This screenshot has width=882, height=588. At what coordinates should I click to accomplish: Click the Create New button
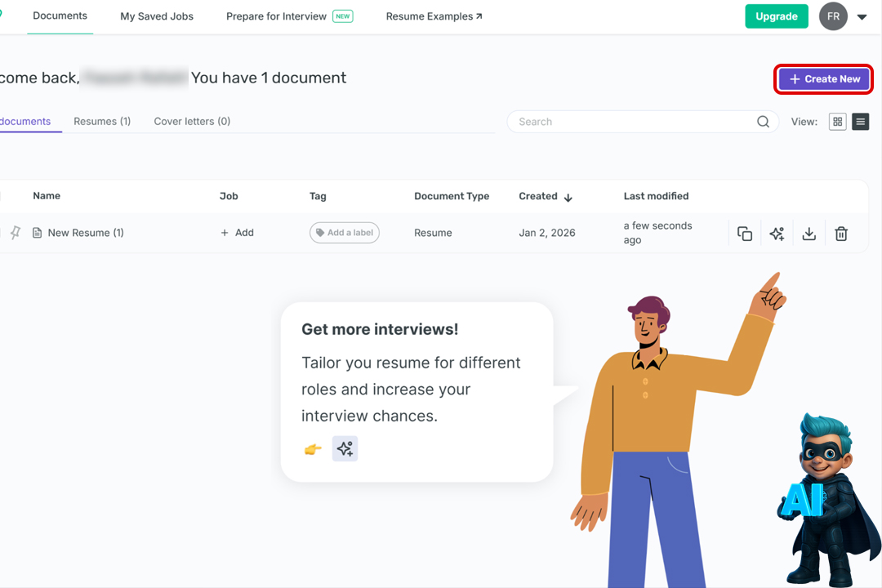[x=824, y=79]
